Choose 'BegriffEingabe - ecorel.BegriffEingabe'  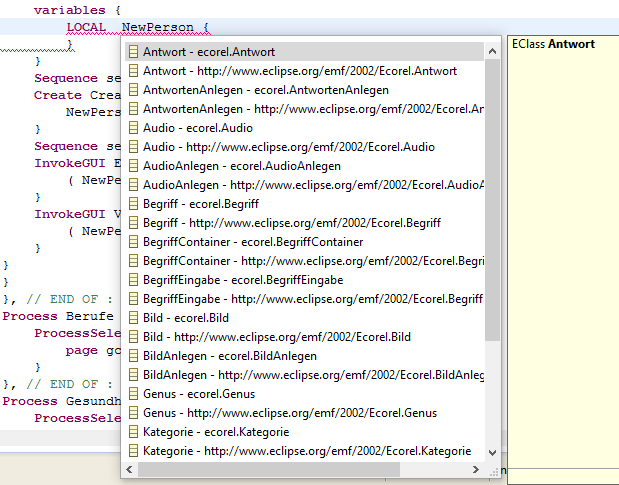304,280
